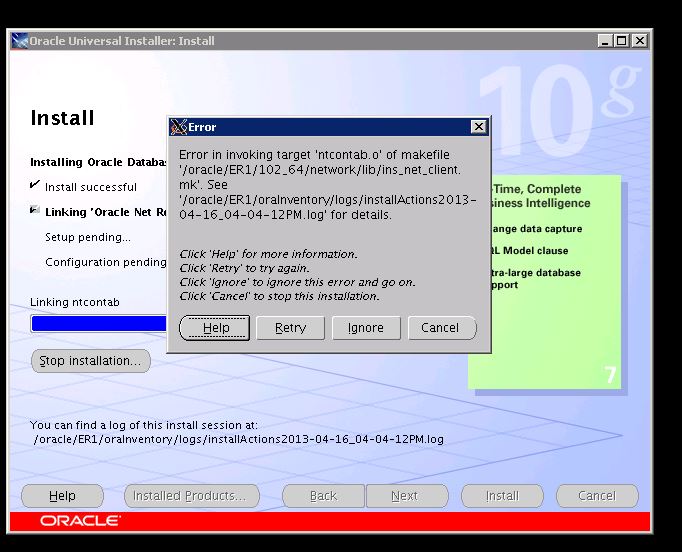Click the error message mentioning ntcontab.o
Screen dimensions: 682x552
(328, 184)
